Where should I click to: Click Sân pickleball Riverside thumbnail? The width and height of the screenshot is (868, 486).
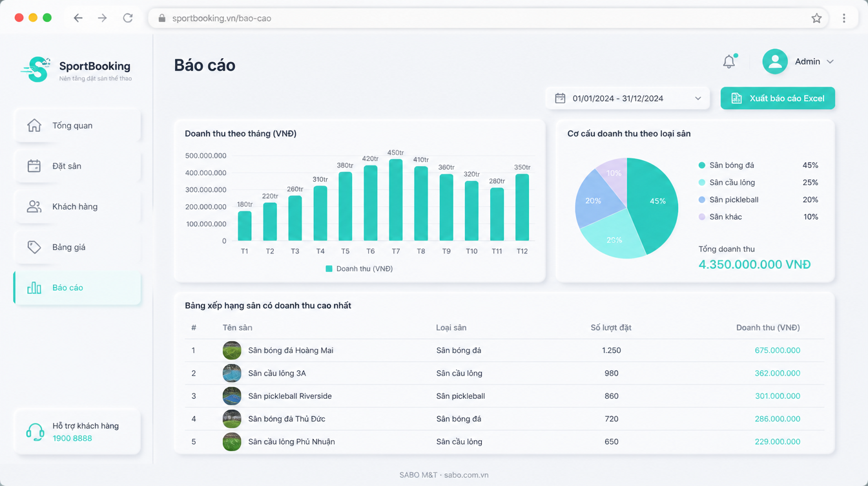click(x=232, y=396)
